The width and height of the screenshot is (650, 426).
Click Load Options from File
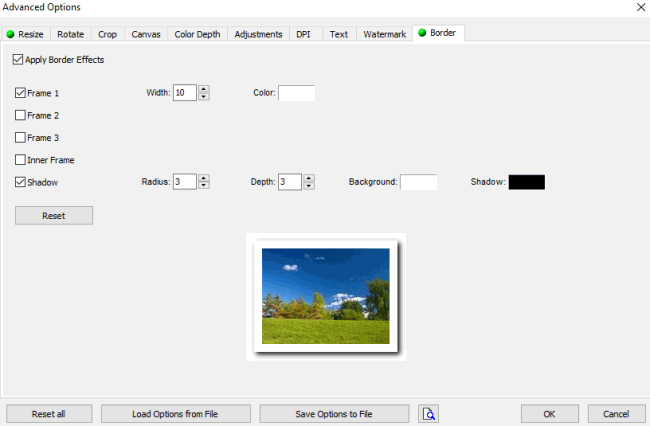(175, 414)
